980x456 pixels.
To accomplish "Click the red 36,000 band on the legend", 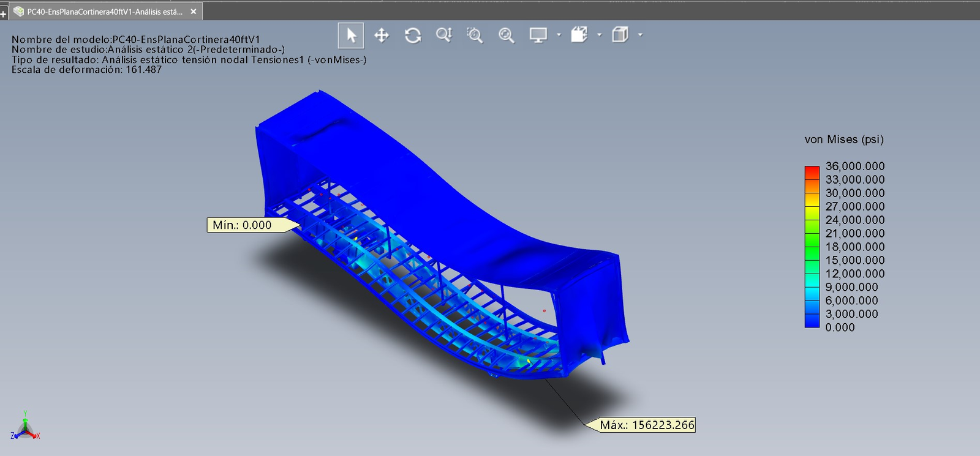I will click(812, 169).
